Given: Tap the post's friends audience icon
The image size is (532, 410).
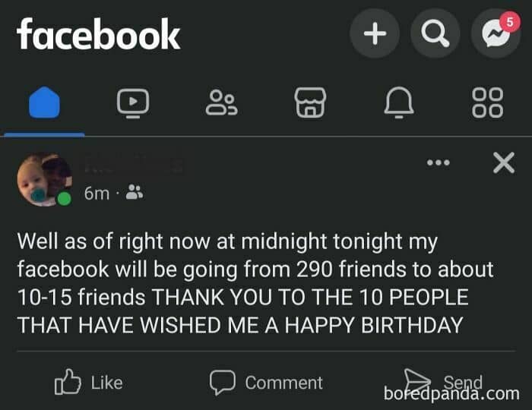Looking at the screenshot, I should 134,194.
